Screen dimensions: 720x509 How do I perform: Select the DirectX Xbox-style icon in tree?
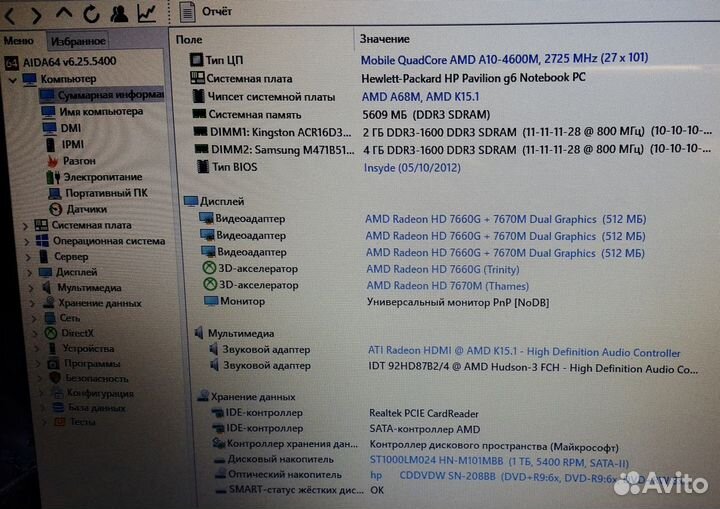pos(51,333)
